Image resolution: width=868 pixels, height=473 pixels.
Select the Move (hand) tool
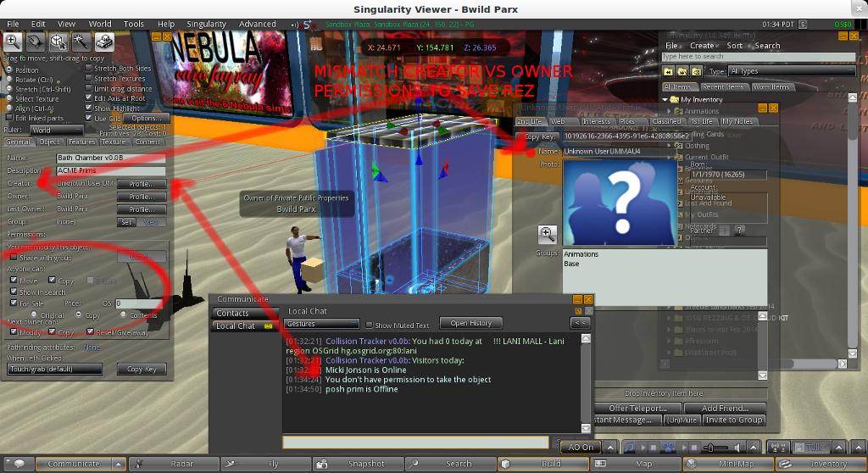pyautogui.click(x=36, y=42)
